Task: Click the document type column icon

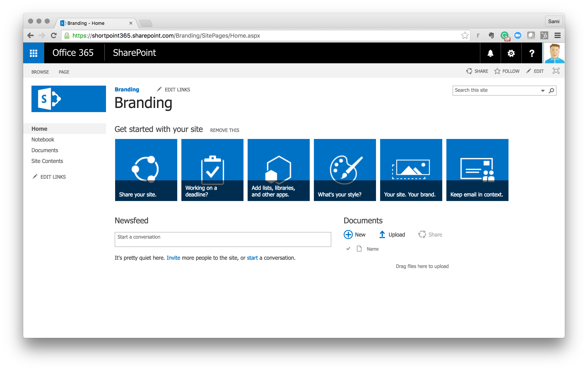Action: pos(359,249)
